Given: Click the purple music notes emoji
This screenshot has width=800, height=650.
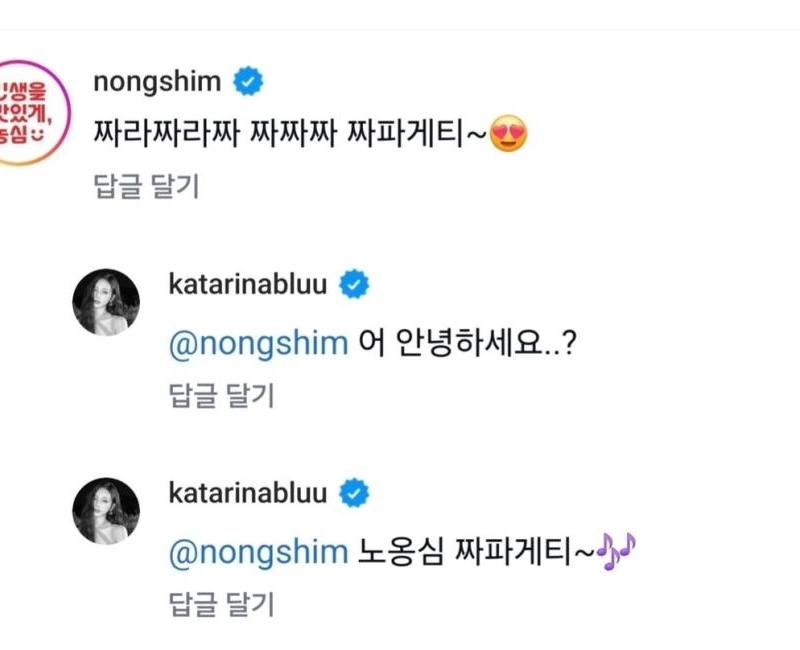Looking at the screenshot, I should [x=616, y=549].
